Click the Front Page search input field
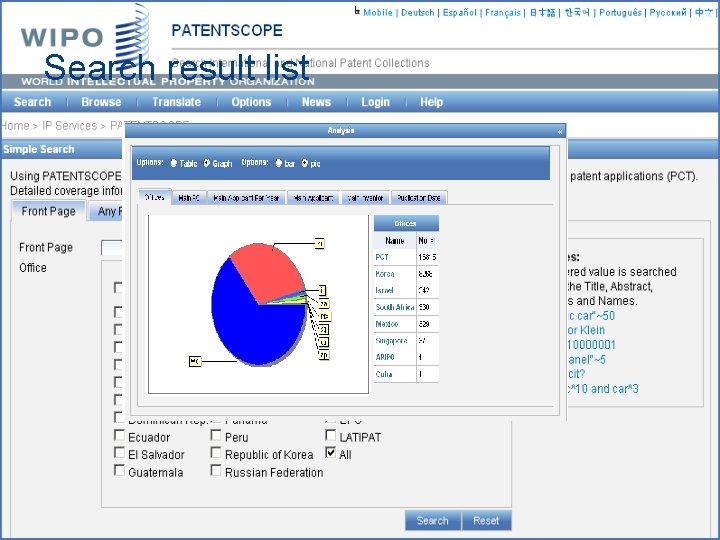The width and height of the screenshot is (720, 540). coord(112,248)
